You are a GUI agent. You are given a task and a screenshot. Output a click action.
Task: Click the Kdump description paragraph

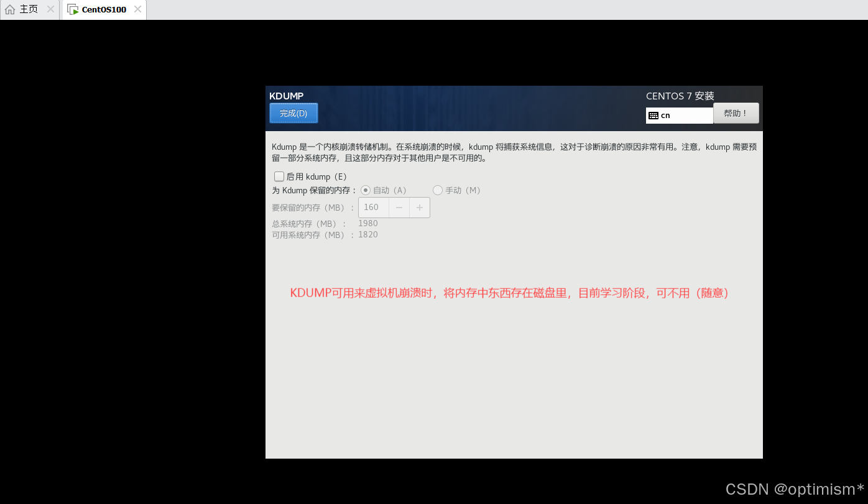[x=514, y=152]
